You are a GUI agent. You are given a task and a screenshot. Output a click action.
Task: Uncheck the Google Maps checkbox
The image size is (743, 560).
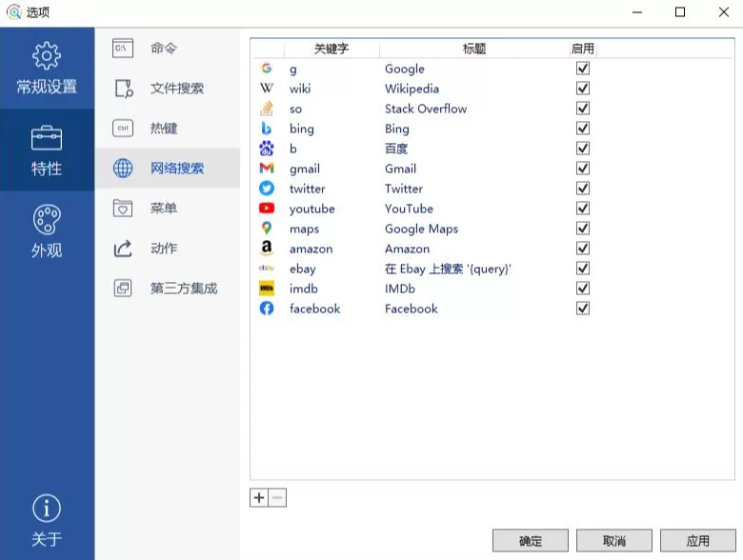583,229
